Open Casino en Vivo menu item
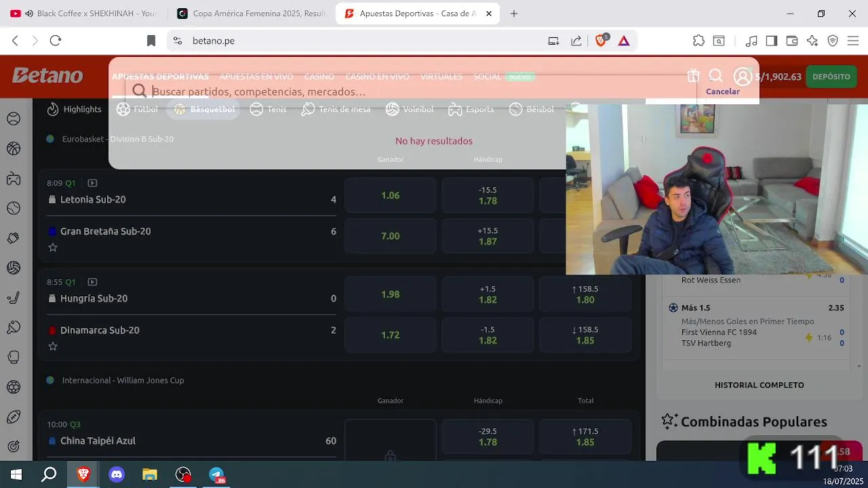 [377, 77]
